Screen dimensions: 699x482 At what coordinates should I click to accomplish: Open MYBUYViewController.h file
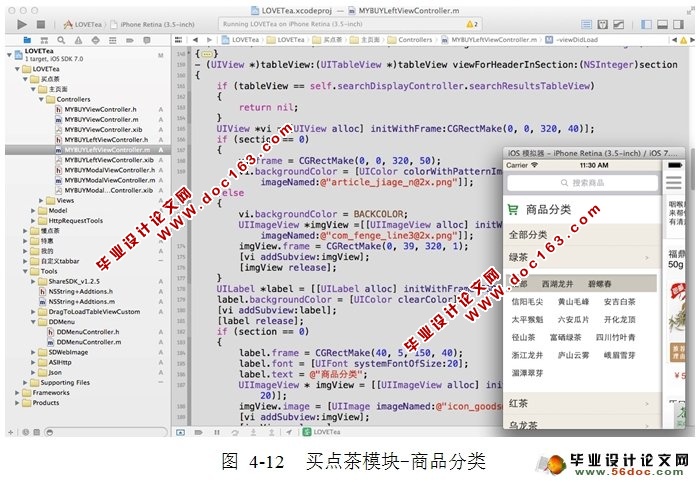(96, 109)
